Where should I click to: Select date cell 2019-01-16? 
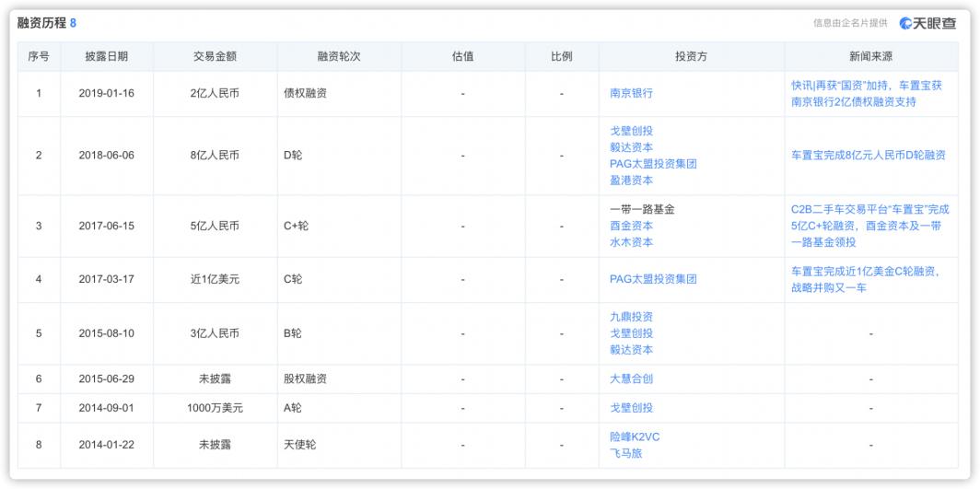(x=106, y=93)
